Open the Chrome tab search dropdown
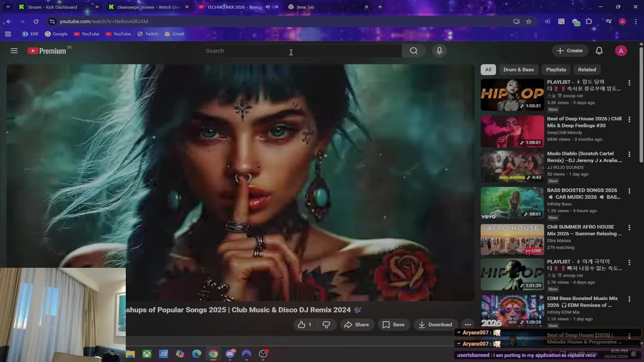This screenshot has width=644, height=362. 8,7
